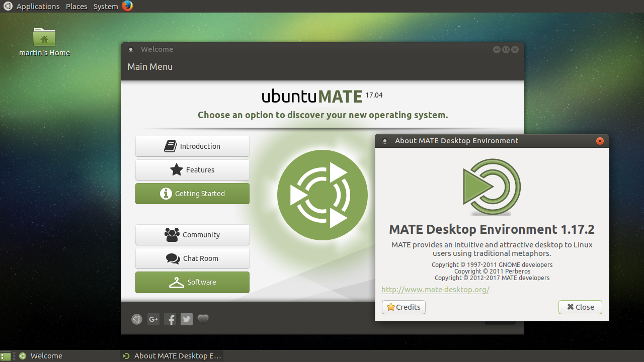This screenshot has height=362, width=644.
Task: Open the Chat Room button
Action: pos(192,258)
